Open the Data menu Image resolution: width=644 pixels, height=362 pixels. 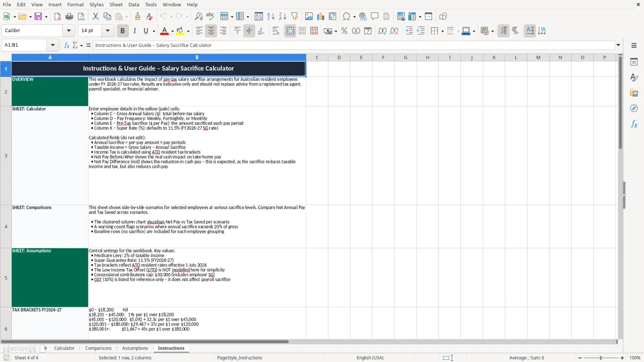coord(134,4)
